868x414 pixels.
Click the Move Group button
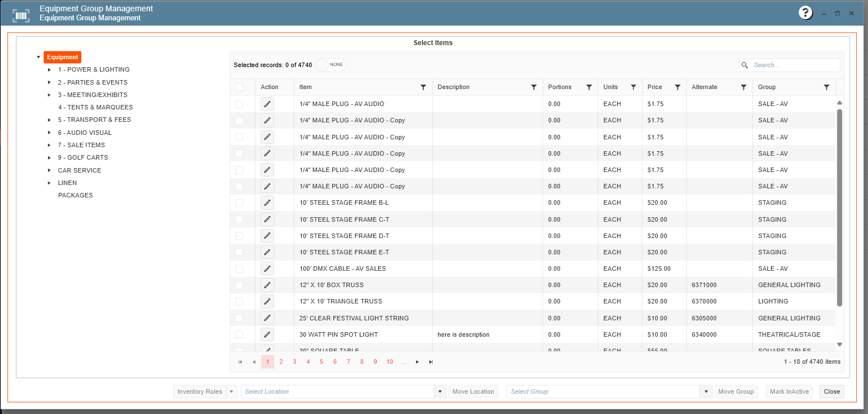coord(736,391)
